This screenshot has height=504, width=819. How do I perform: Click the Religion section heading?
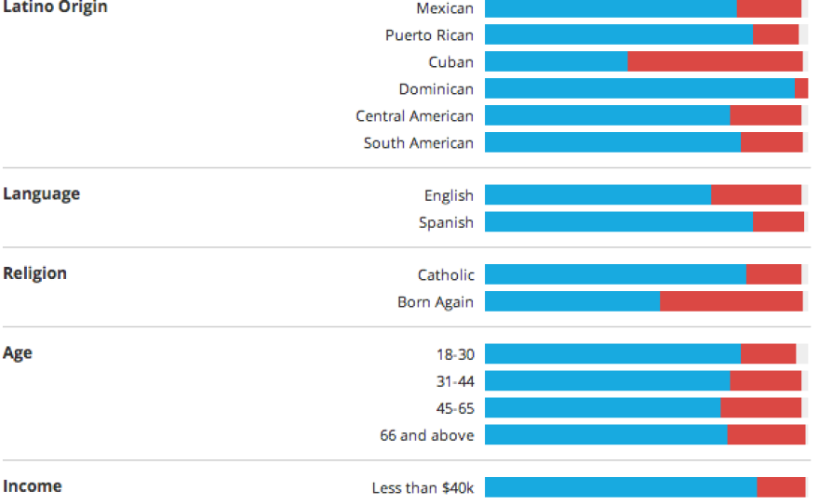pos(35,274)
